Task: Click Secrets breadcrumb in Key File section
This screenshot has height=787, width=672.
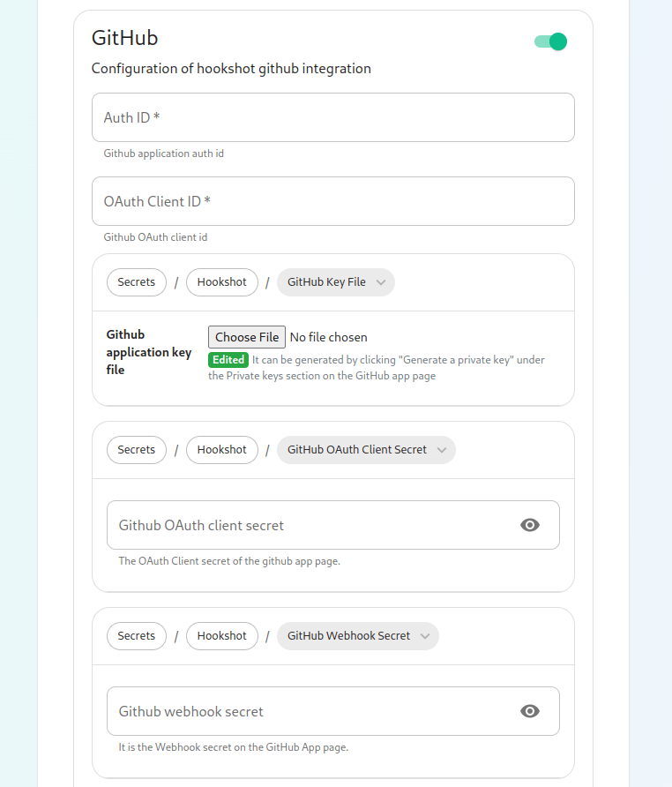Action: 137,282
